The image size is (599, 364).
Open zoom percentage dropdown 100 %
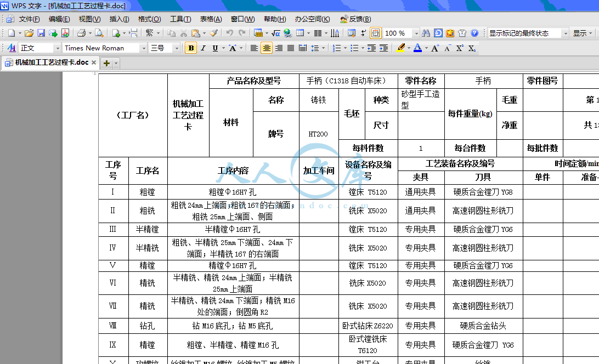tap(416, 33)
